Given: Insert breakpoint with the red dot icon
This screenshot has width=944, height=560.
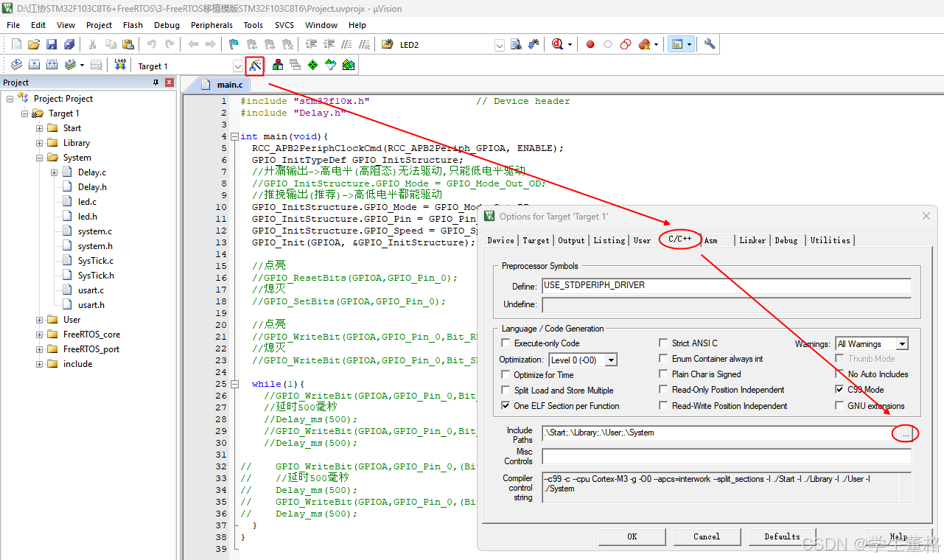Looking at the screenshot, I should click(x=590, y=44).
